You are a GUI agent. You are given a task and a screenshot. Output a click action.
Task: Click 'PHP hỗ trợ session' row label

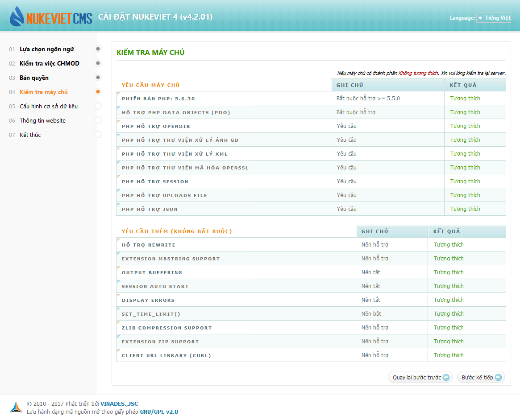[155, 182]
